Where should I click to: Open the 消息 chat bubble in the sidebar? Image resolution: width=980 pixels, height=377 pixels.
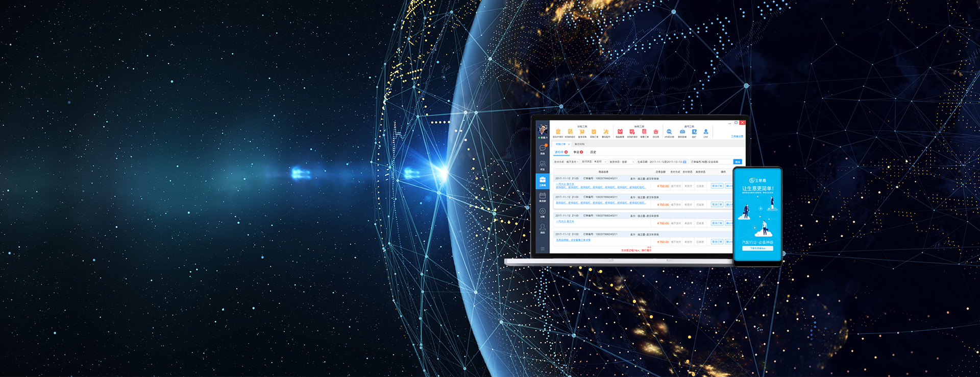(x=543, y=148)
